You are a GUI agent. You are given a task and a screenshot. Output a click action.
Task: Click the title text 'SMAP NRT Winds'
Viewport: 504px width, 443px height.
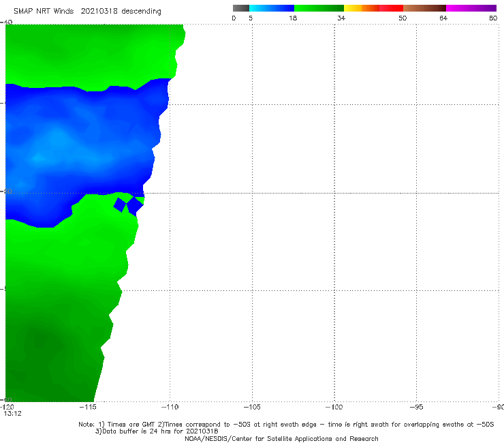click(44, 11)
